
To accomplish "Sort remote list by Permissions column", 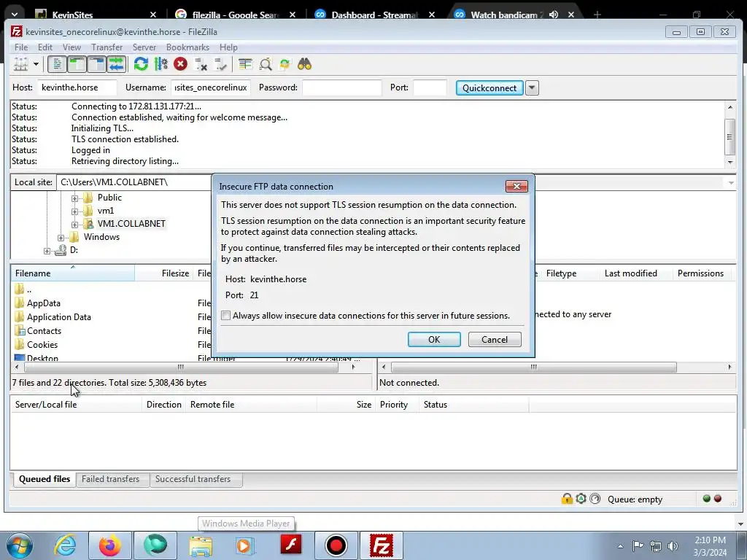I will tap(700, 273).
